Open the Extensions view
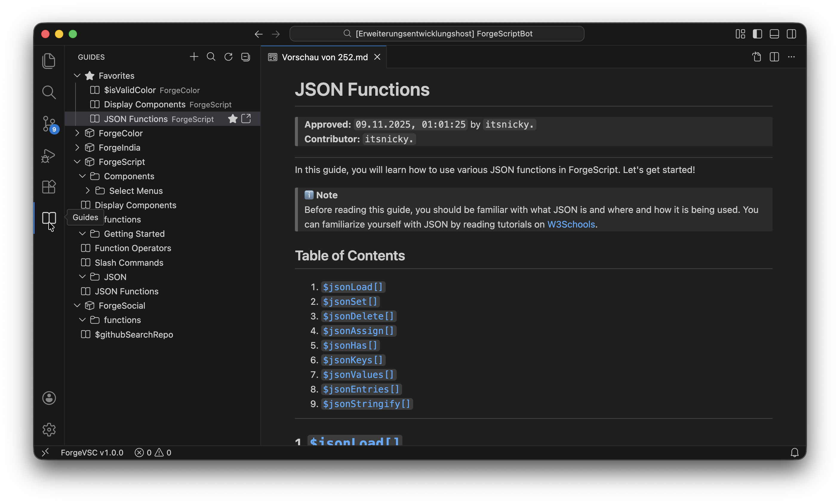The image size is (840, 504). click(49, 186)
